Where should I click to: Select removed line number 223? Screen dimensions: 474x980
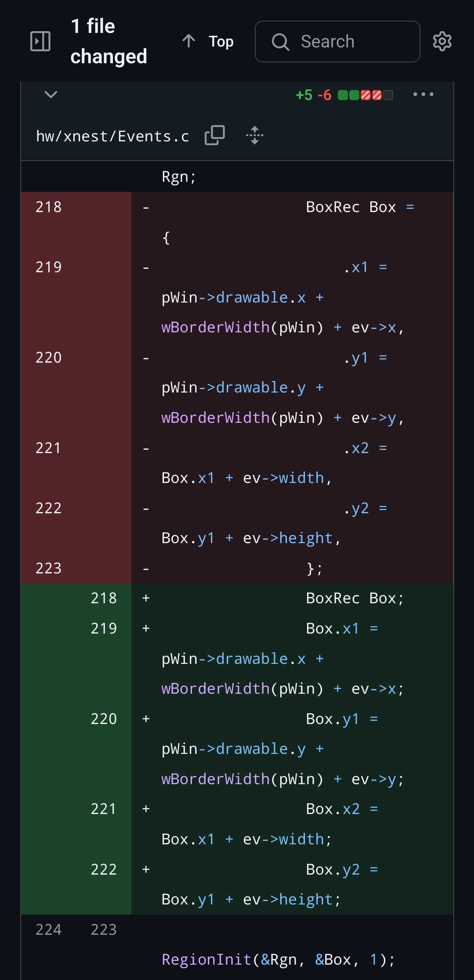coord(48,568)
